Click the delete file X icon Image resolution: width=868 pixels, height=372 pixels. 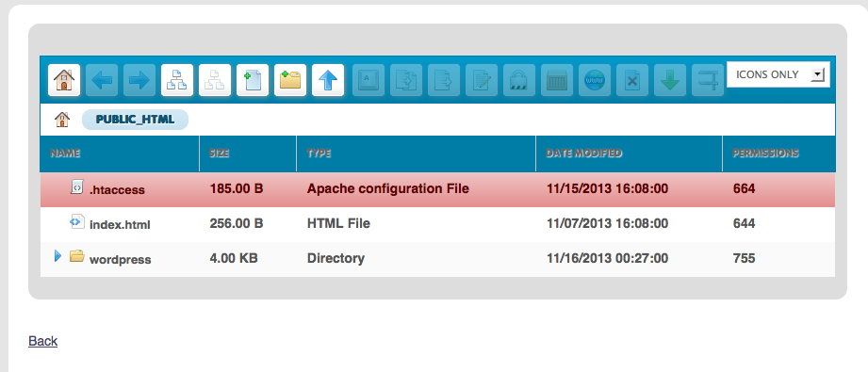(x=632, y=80)
